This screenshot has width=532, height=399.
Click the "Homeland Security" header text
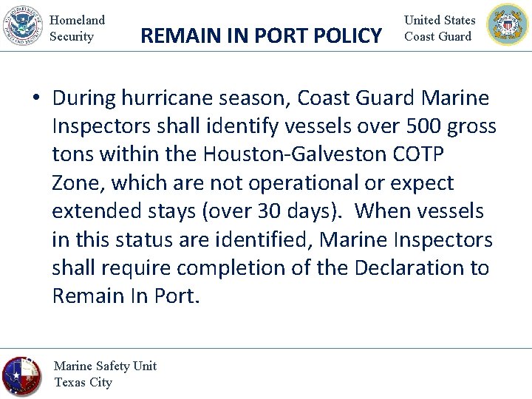[77, 28]
